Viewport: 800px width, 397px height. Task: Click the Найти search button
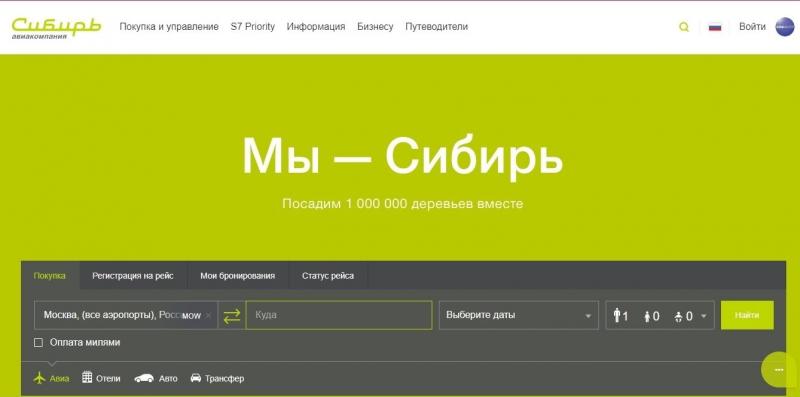tap(747, 315)
